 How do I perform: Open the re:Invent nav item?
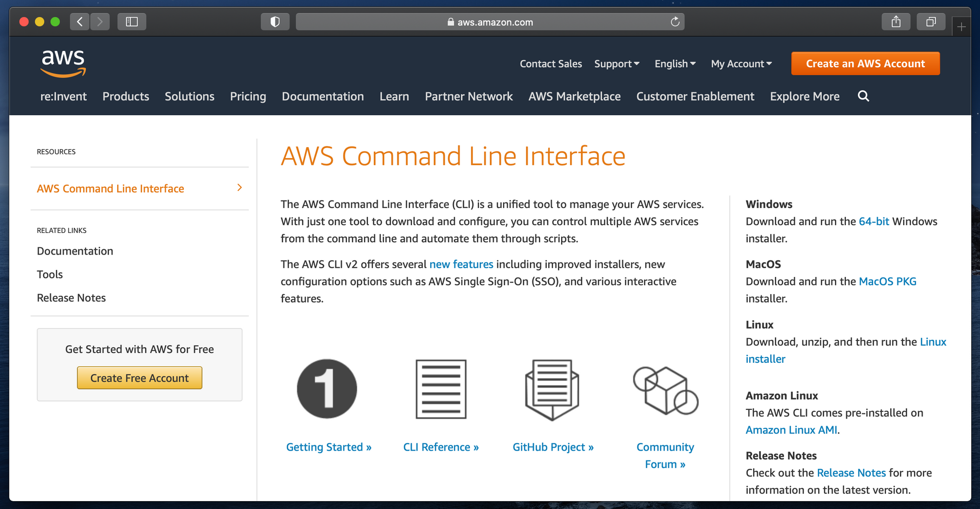pos(64,96)
